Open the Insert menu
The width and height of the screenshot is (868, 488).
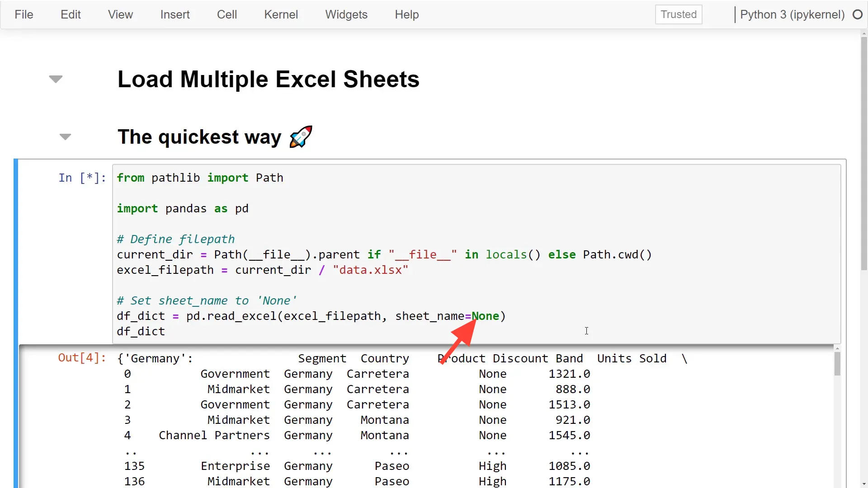pyautogui.click(x=175, y=14)
